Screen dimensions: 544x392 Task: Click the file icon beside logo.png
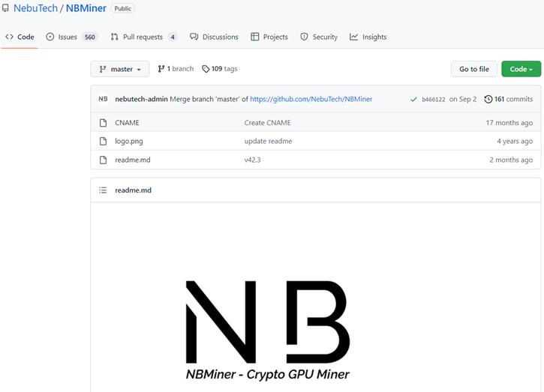pos(103,141)
